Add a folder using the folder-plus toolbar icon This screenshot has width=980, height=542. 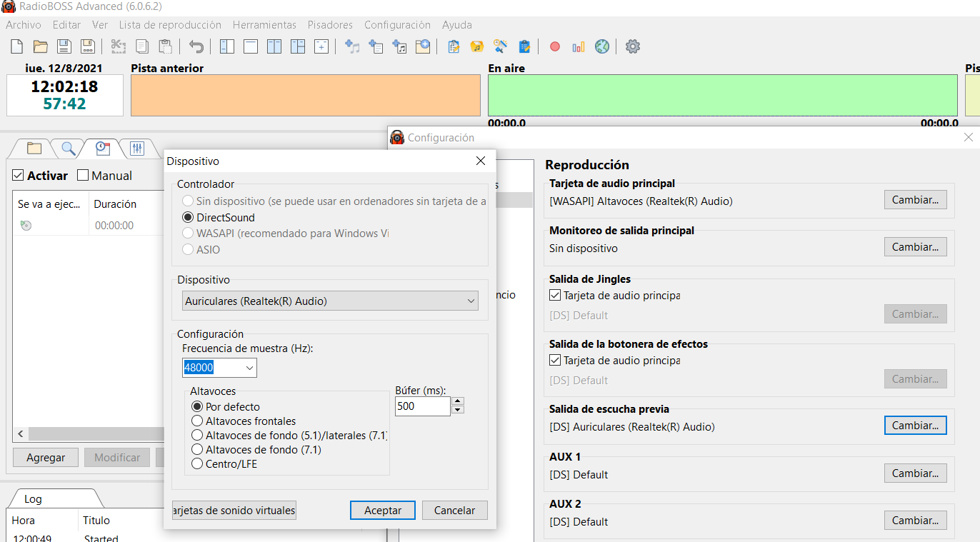click(423, 46)
